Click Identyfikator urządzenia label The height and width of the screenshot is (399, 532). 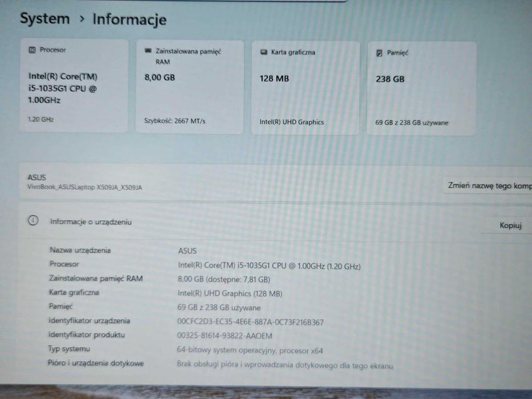(x=89, y=320)
